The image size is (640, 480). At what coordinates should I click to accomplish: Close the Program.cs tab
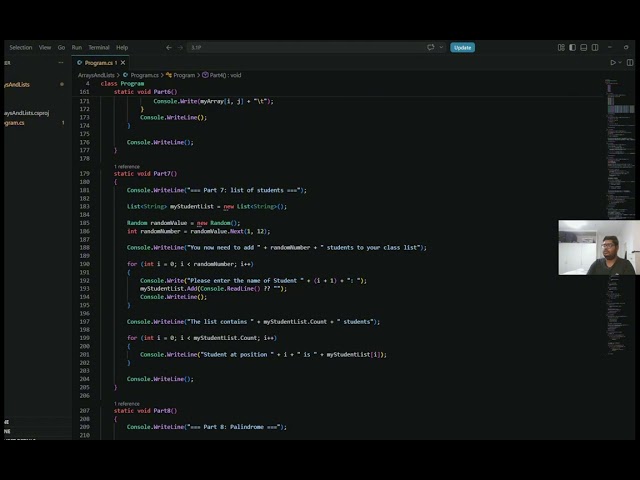coord(123,62)
